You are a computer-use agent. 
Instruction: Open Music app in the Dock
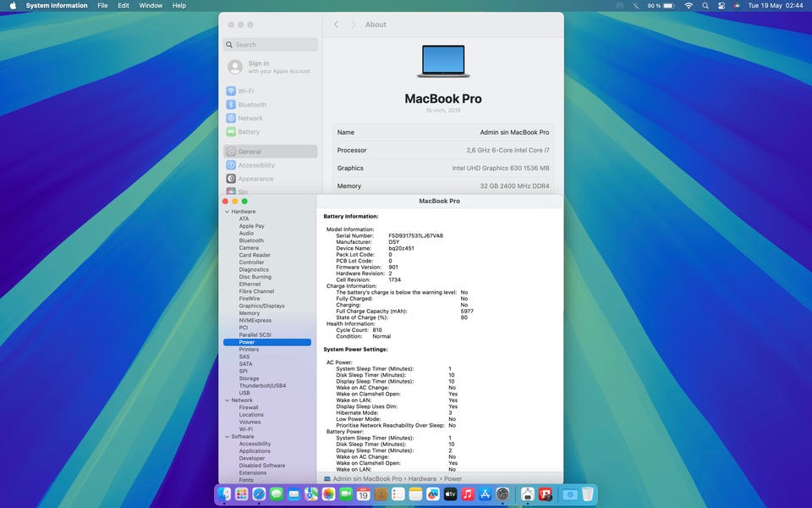click(x=468, y=494)
